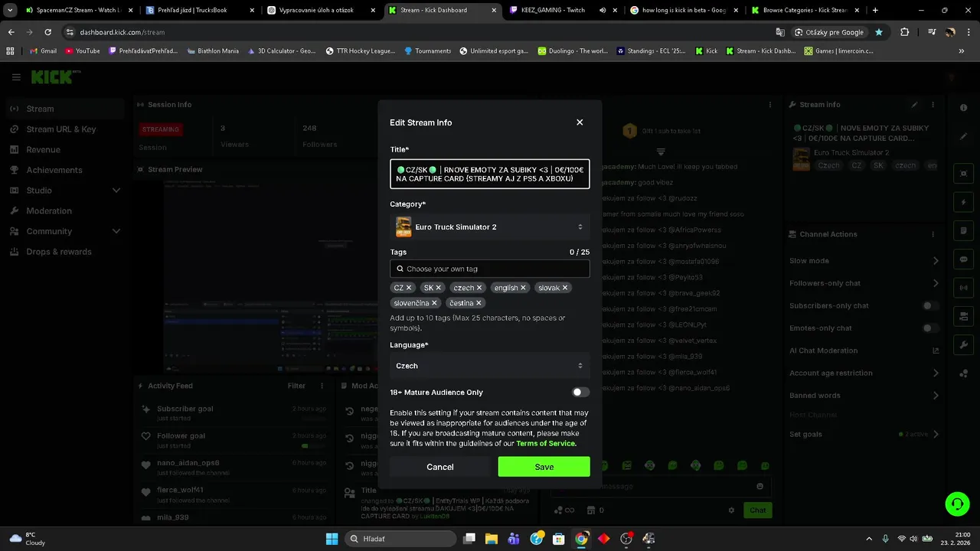980x551 pixels.
Task: Show hidden bookmarks overflow chevron
Action: pos(962,51)
